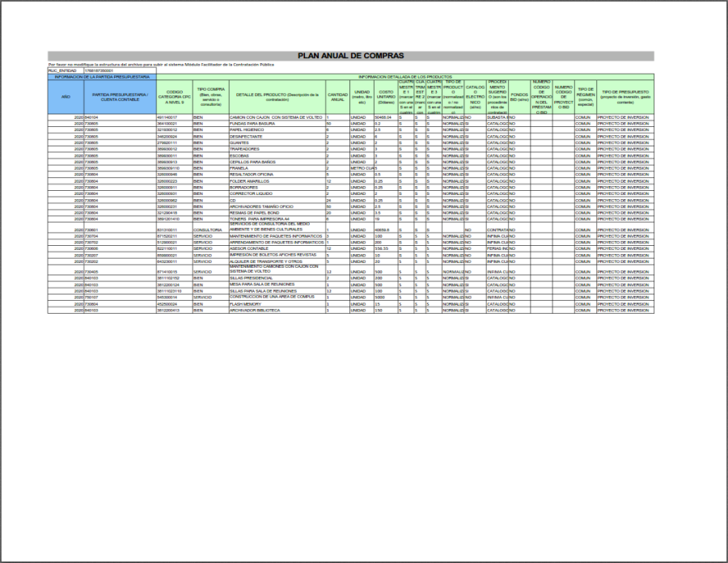Select 'DETALLE DEL PRODUCTO' column header

click(x=277, y=97)
